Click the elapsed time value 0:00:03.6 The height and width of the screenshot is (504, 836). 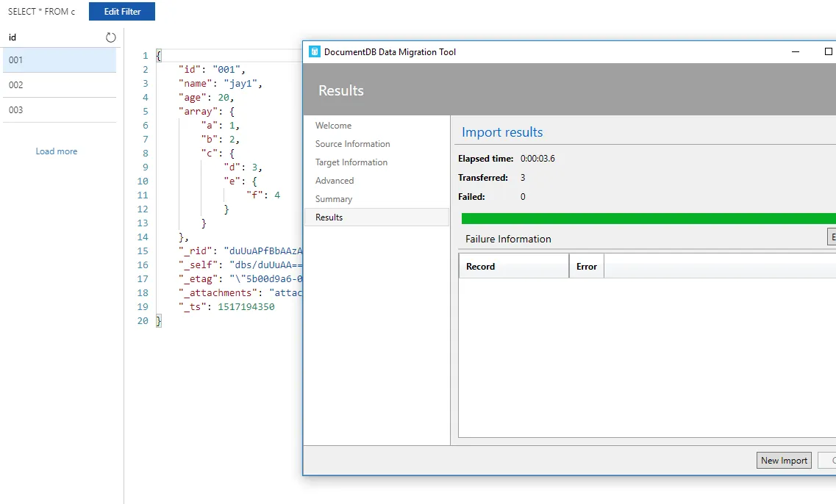(537, 159)
